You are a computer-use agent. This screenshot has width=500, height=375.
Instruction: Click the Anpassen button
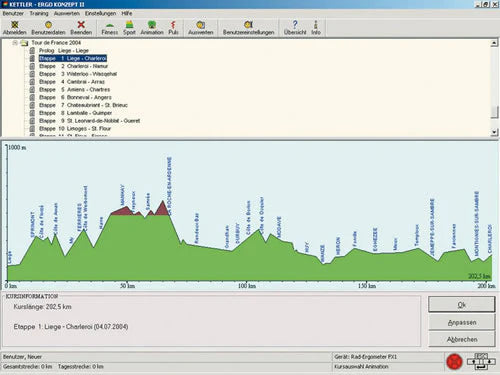tap(461, 322)
